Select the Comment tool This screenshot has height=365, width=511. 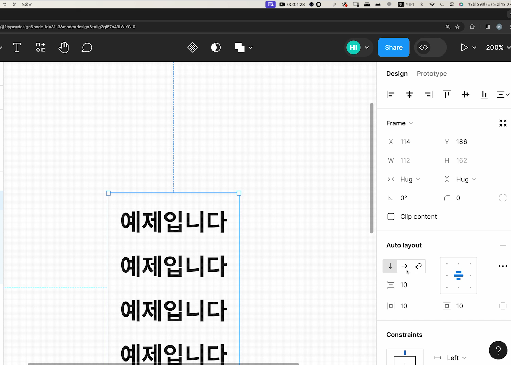tap(87, 48)
